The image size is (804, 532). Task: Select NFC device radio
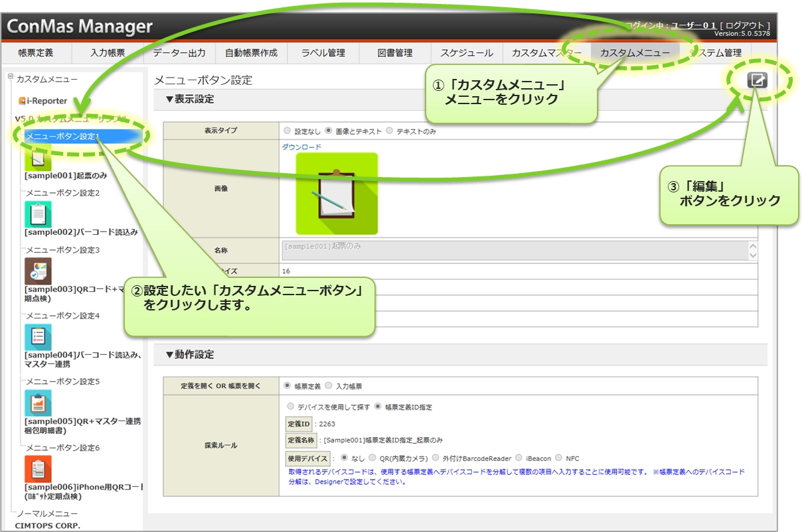pos(558,458)
